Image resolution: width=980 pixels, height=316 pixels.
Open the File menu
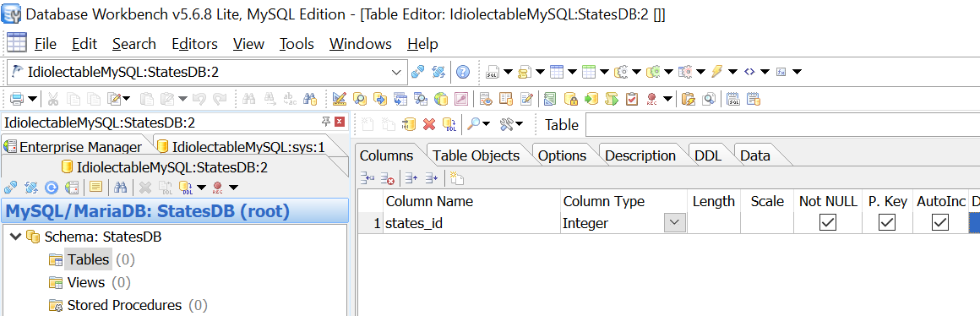coord(46,44)
